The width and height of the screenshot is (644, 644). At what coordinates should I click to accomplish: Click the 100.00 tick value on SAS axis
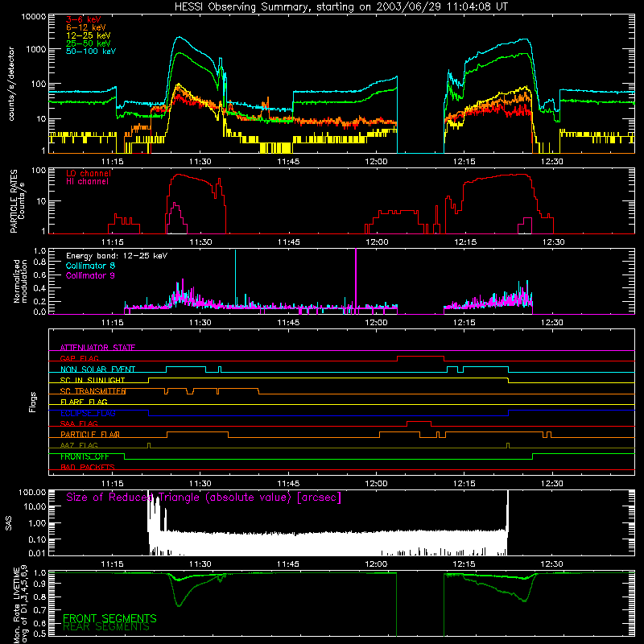click(x=32, y=492)
